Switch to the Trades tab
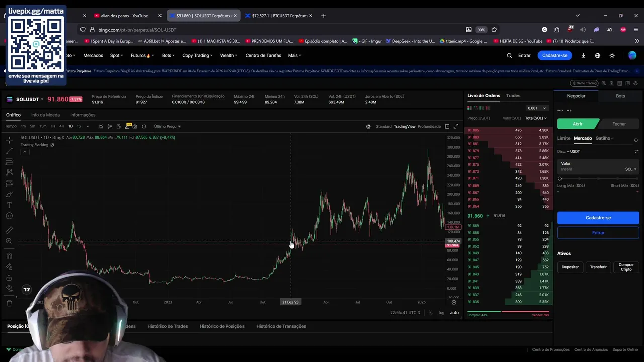644x362 pixels. point(513,96)
